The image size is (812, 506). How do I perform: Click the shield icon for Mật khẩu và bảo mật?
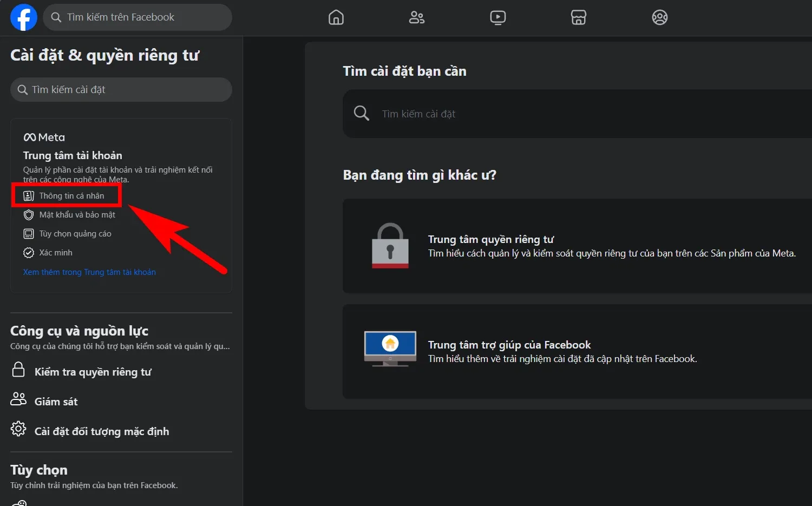point(29,215)
